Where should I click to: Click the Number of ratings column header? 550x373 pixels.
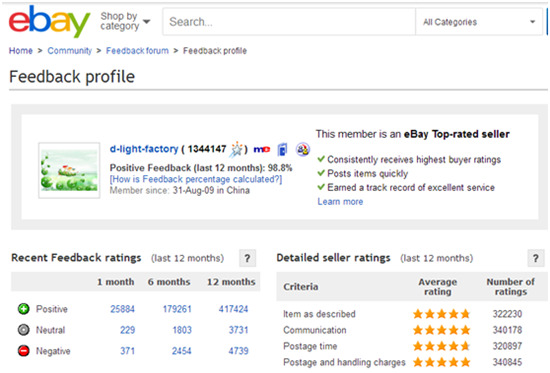[510, 287]
